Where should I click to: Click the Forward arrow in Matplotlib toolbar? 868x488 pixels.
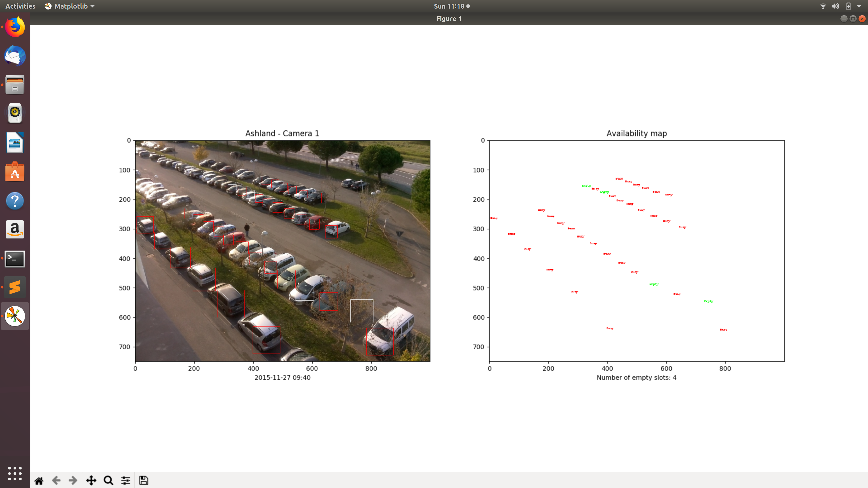(x=73, y=481)
